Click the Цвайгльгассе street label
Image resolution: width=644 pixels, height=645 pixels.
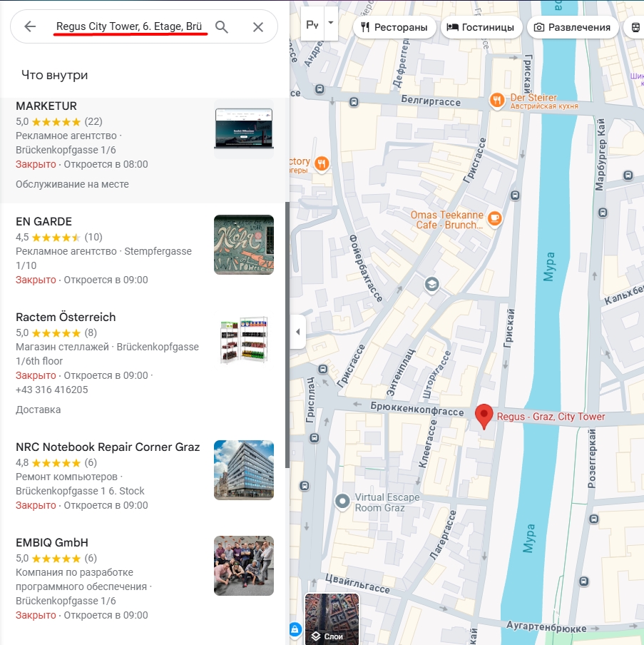point(357,584)
